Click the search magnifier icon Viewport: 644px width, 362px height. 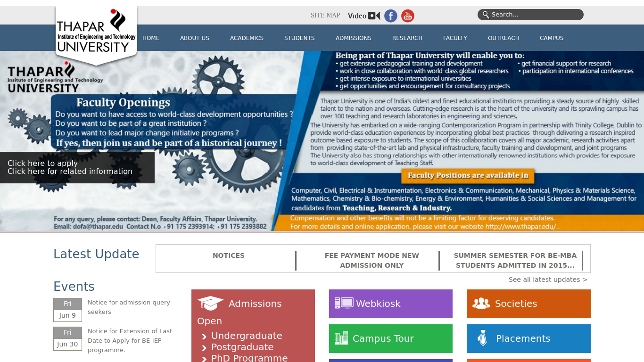tap(486, 15)
